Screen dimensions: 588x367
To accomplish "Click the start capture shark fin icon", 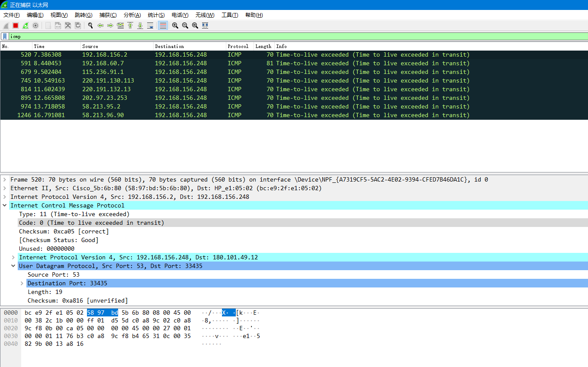I will pyautogui.click(x=6, y=26).
